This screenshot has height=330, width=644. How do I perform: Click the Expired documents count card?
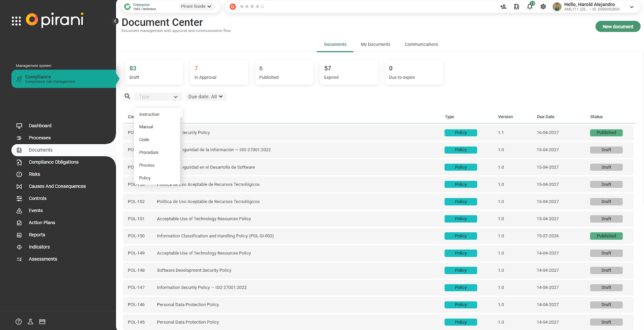point(349,72)
